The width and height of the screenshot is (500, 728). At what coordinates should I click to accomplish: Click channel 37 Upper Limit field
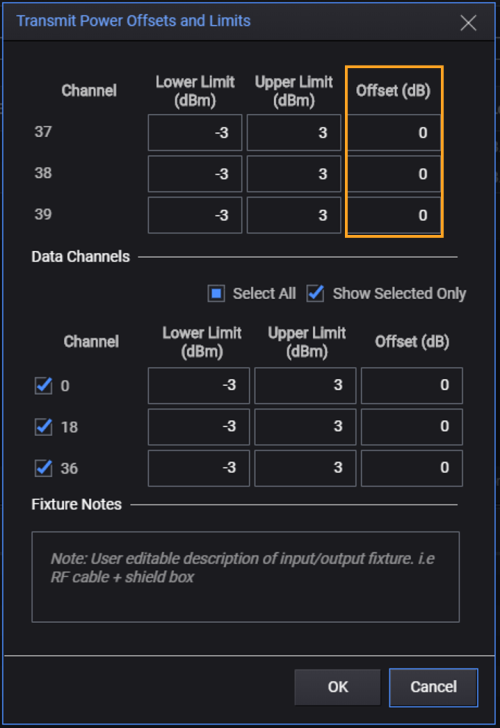pyautogui.click(x=294, y=132)
